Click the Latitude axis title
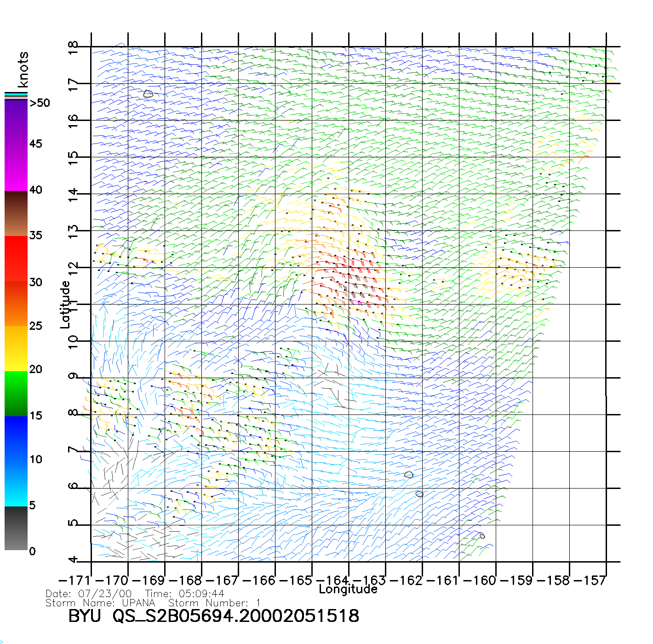The width and height of the screenshot is (653, 644). click(x=65, y=305)
